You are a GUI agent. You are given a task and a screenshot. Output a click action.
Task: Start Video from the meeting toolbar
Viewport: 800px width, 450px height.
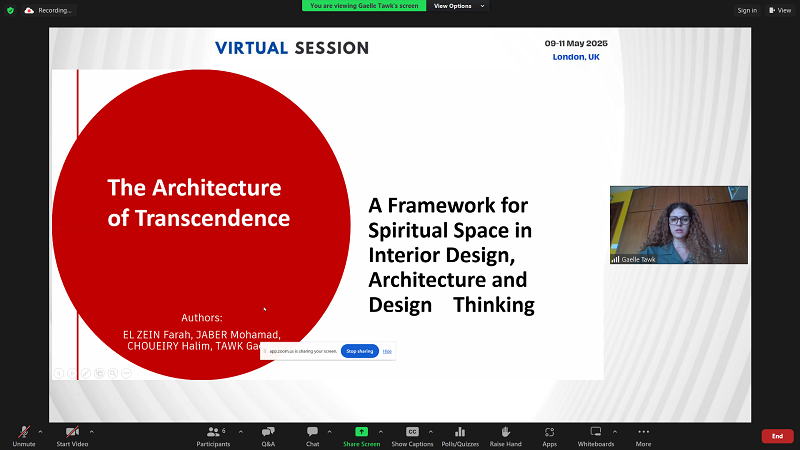71,435
